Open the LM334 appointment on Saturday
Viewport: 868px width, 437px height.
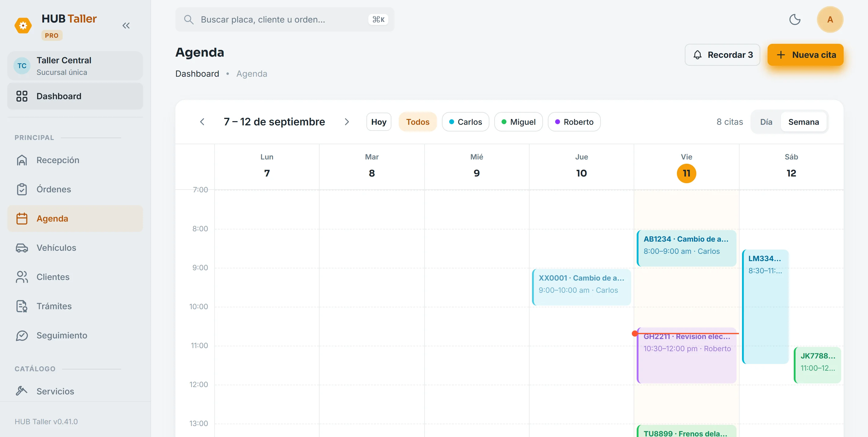click(x=765, y=307)
